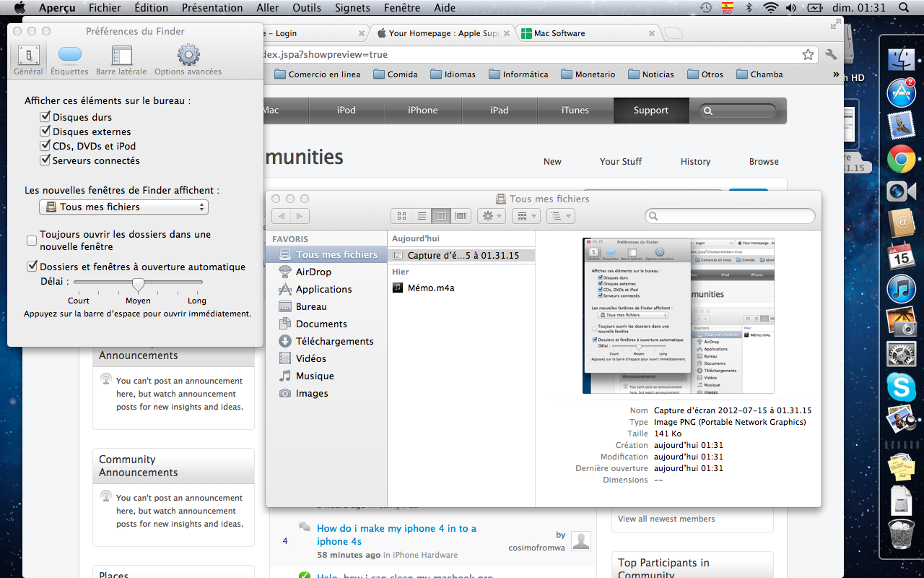
Task: Click the Bluetooth menu bar icon
Action: 749,8
